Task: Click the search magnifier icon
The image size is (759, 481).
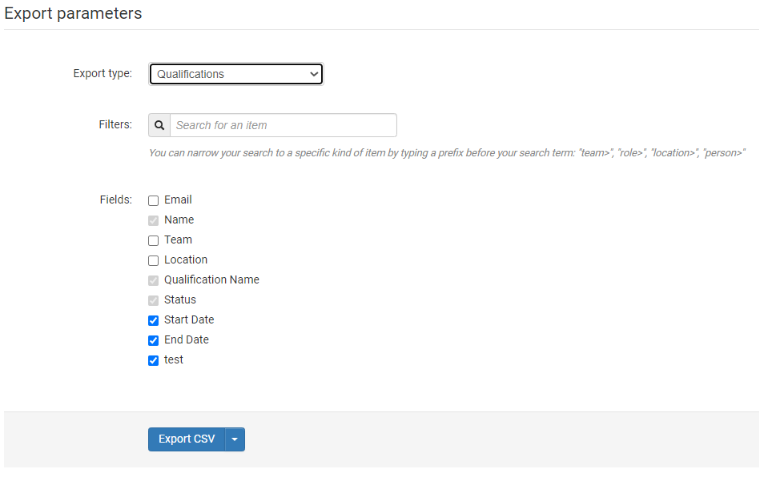Action: point(159,125)
